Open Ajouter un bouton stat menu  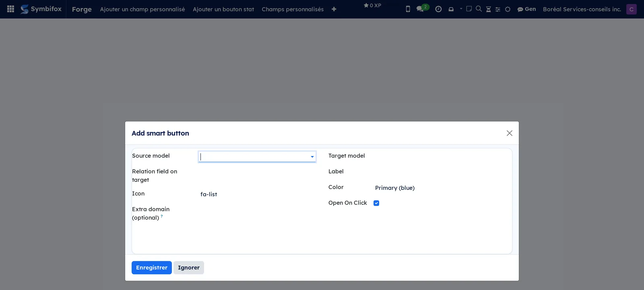(223, 9)
